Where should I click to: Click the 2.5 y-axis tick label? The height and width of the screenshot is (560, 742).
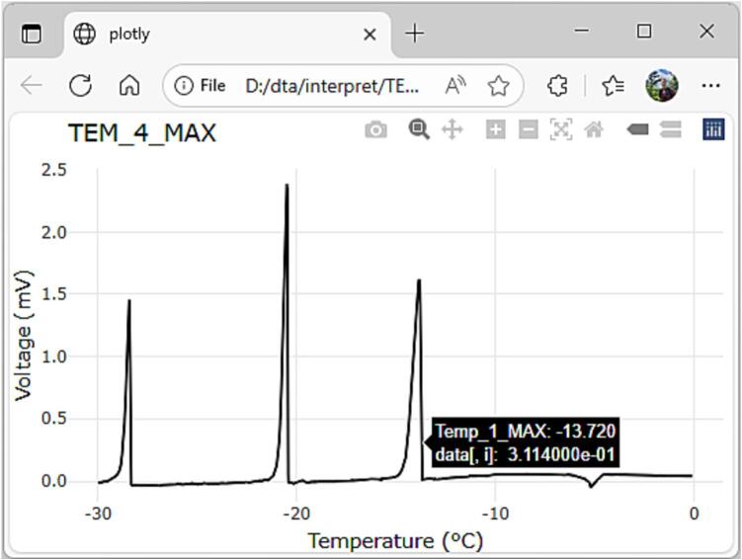point(54,170)
